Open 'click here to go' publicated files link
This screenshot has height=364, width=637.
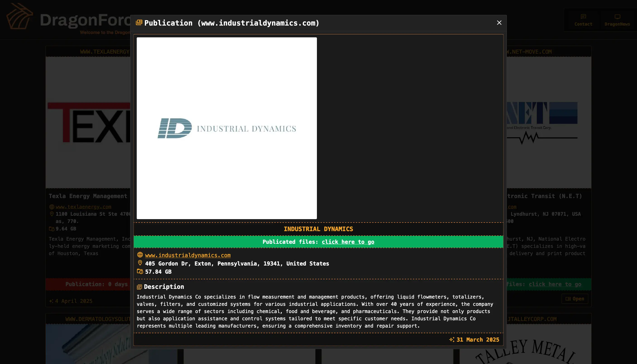348,242
